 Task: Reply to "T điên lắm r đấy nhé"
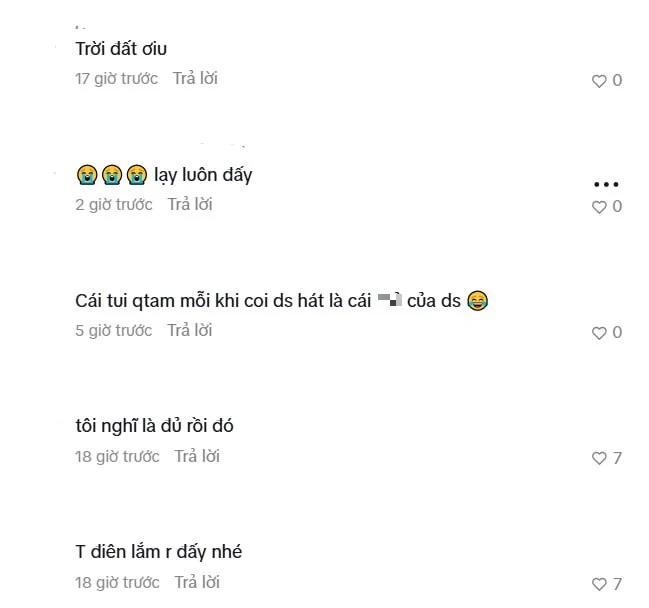point(197,582)
